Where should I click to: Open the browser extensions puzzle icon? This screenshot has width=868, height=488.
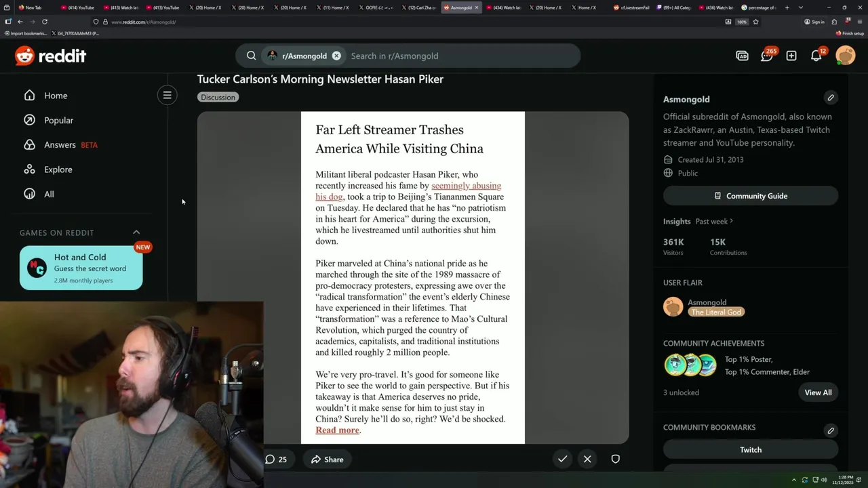(834, 22)
